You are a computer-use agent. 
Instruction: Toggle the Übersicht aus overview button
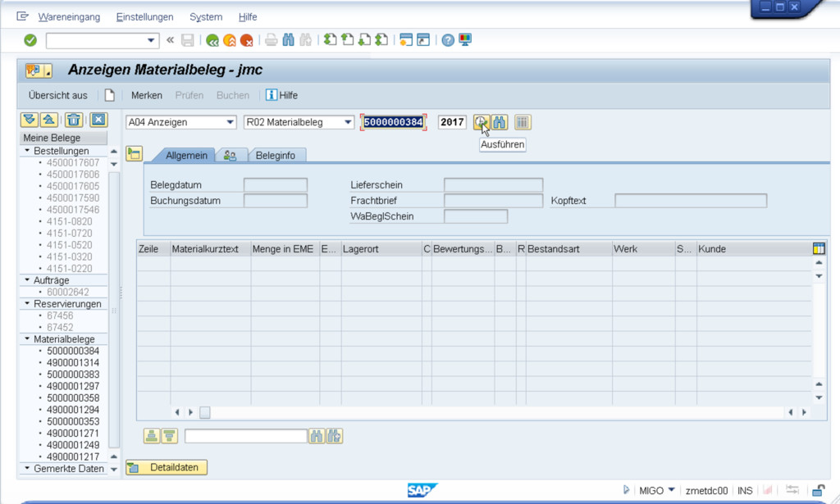click(57, 95)
